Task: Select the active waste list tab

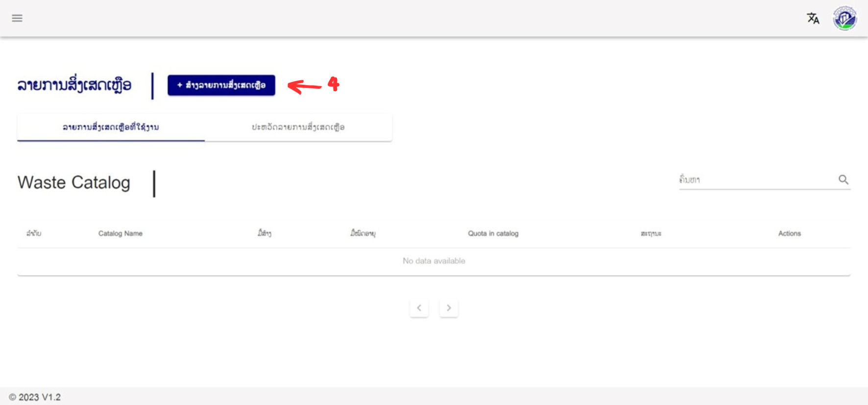Action: [x=111, y=127]
